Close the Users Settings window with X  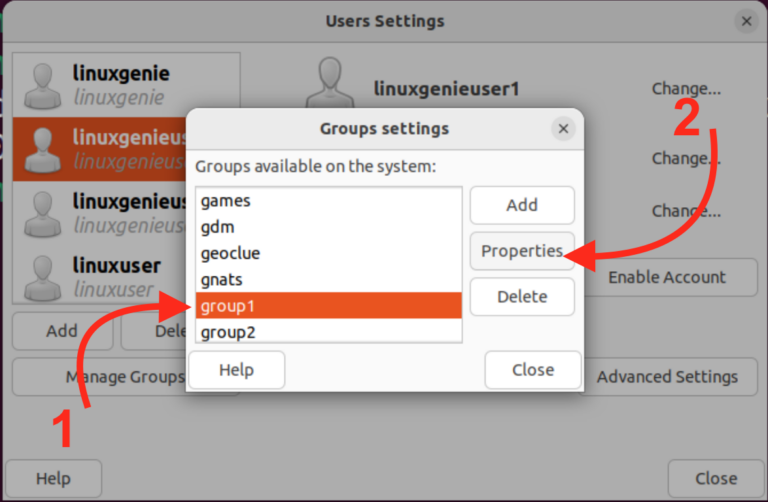[x=746, y=21]
